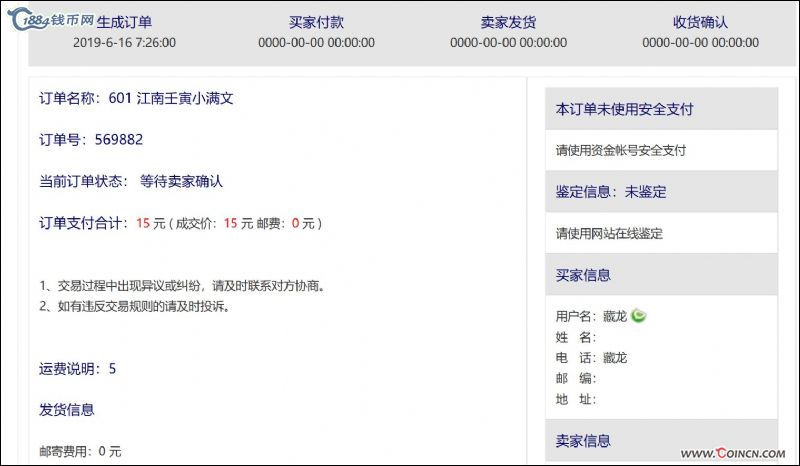
Task: Click 请使用网站在线鉴定 link
Action: [x=609, y=234]
